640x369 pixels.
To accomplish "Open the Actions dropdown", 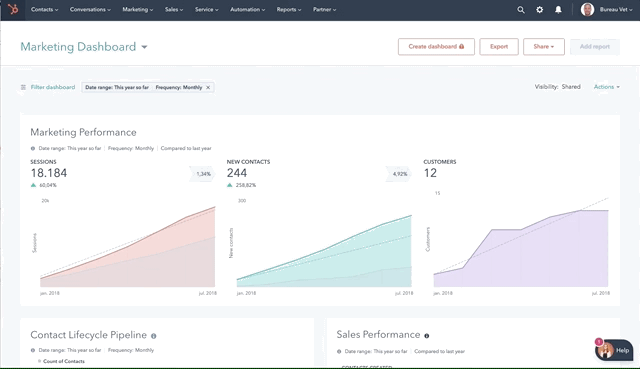I will 607,87.
